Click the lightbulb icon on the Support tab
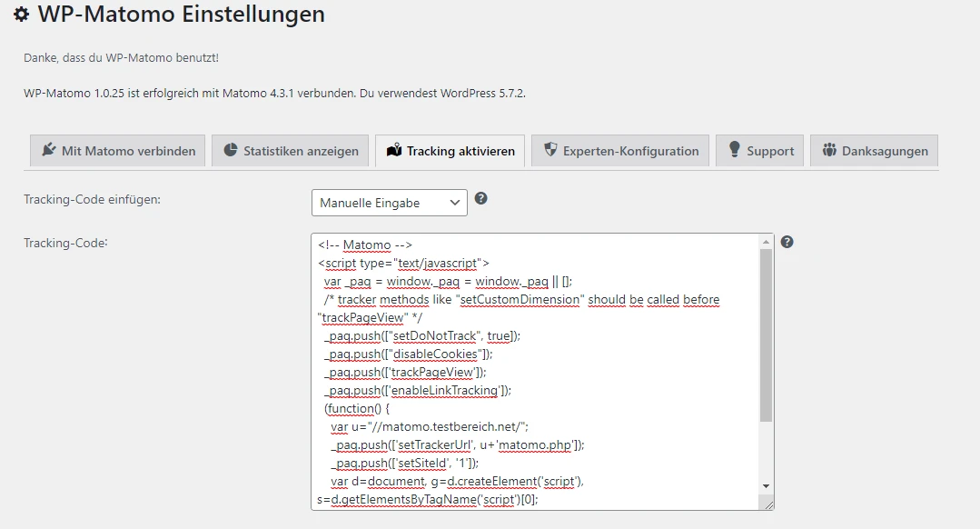This screenshot has height=529, width=980. pyautogui.click(x=734, y=150)
